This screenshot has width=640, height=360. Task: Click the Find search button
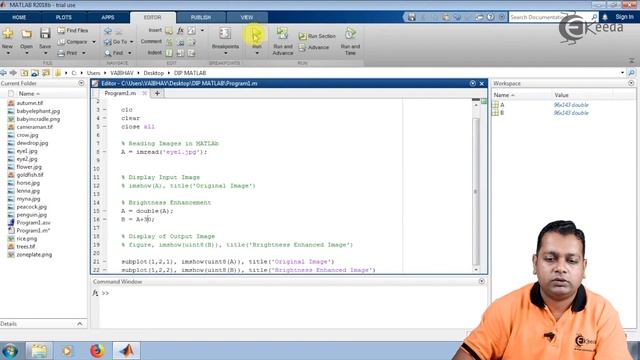click(114, 53)
